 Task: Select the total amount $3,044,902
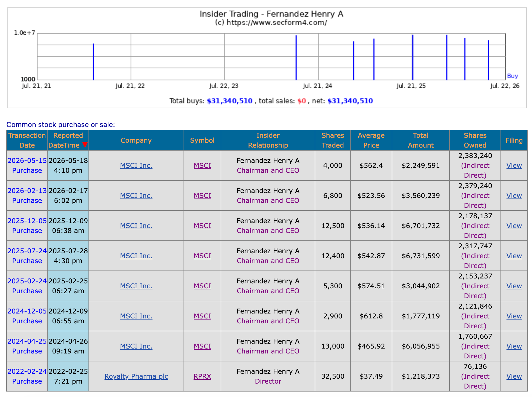tap(421, 286)
